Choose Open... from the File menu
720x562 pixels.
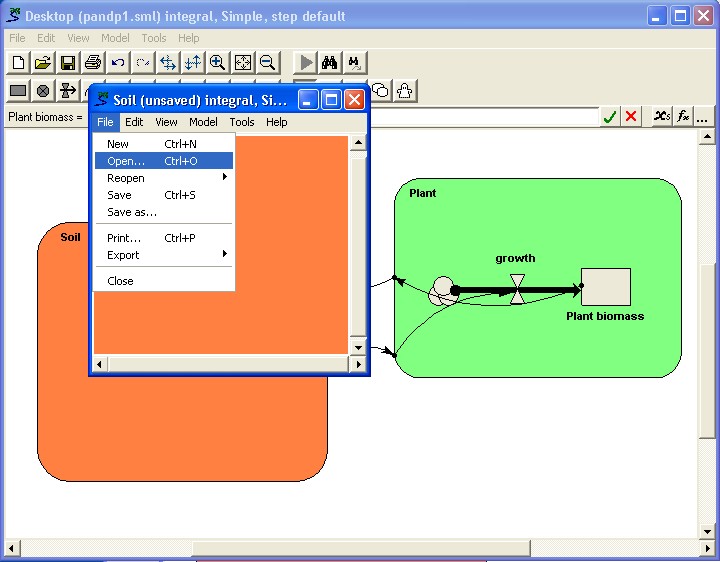(x=164, y=161)
